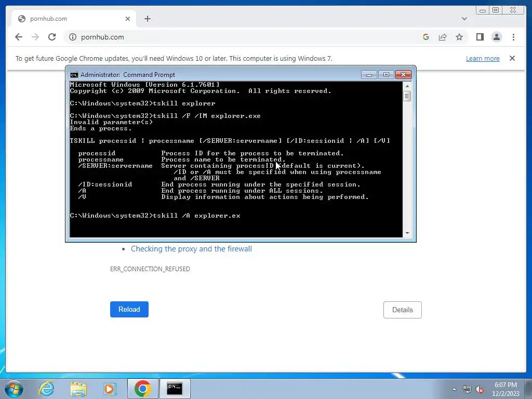Open Learn more link about Chrome updates
Image resolution: width=532 pixels, height=399 pixels.
tap(483, 58)
